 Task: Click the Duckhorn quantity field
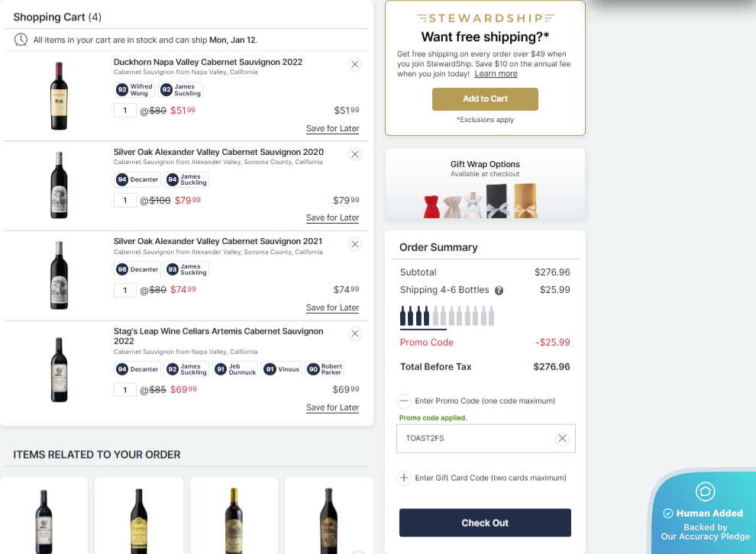click(x=125, y=111)
